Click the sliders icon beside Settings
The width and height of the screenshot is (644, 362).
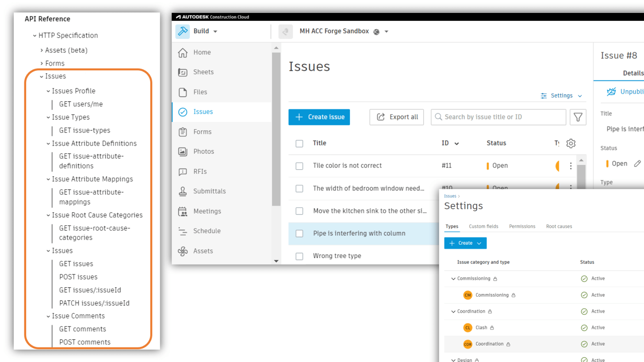pyautogui.click(x=544, y=95)
